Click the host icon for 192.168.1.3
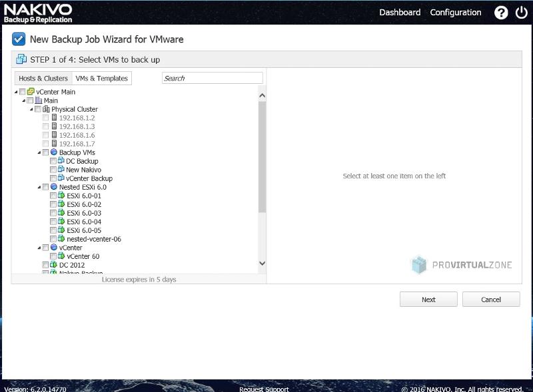The image size is (533, 392). [x=54, y=126]
